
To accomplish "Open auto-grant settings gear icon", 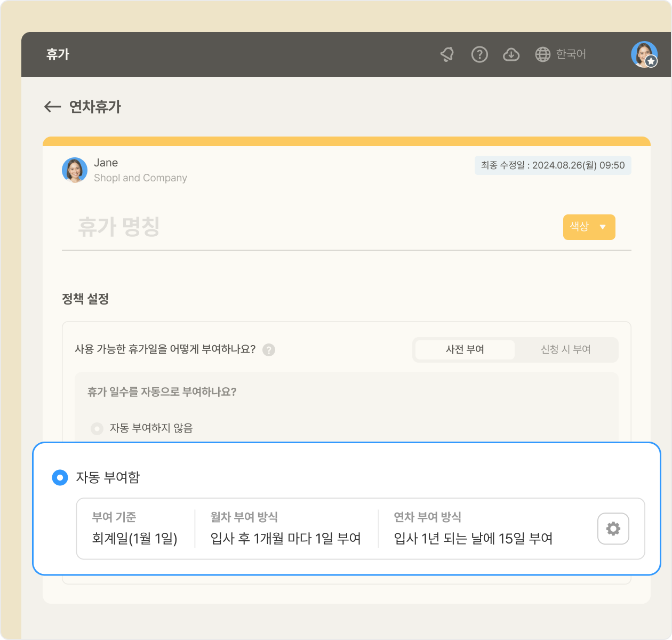I will (x=613, y=529).
